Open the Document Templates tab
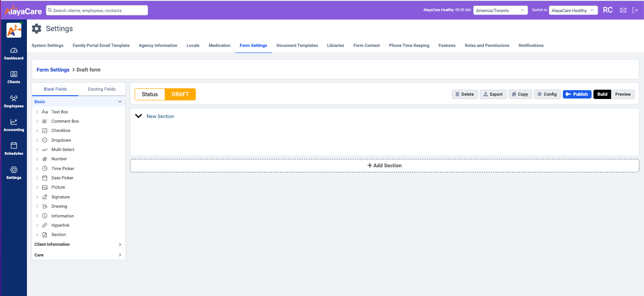 [x=297, y=46]
